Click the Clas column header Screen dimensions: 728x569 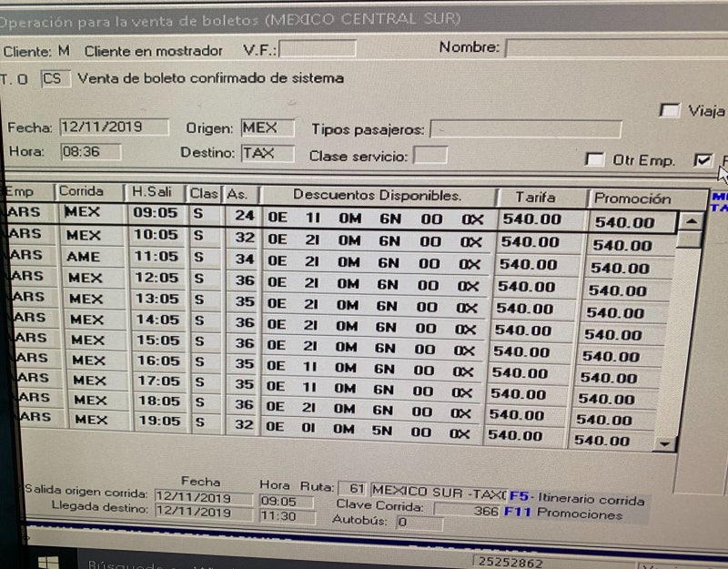[204, 193]
